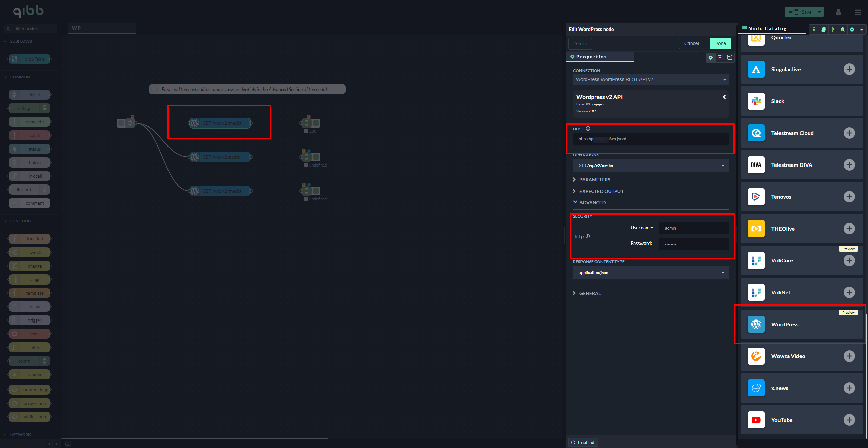
Task: Open node description document icon
Action: pyautogui.click(x=720, y=58)
